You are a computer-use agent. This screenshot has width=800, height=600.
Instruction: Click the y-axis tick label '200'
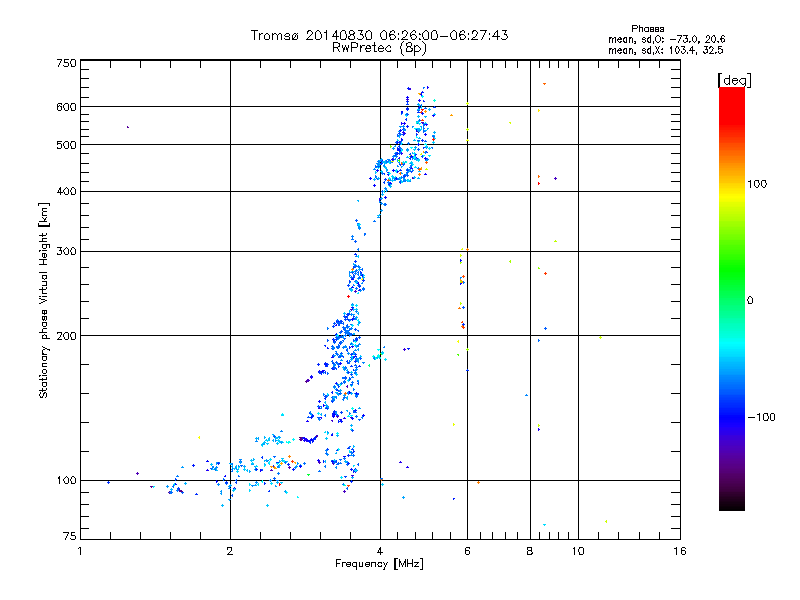tap(66, 336)
